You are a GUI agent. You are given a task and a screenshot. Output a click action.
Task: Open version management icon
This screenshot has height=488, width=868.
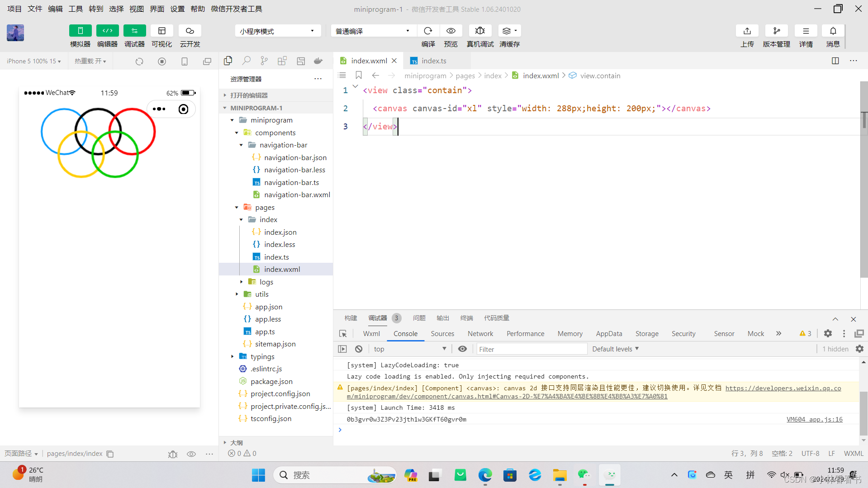[777, 31]
